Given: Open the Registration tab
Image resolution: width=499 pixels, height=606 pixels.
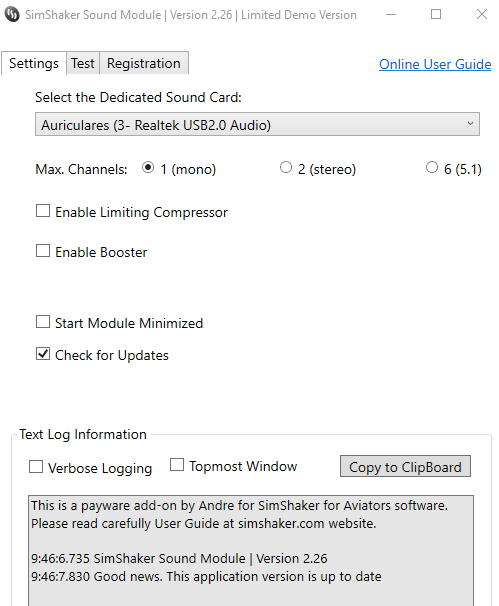Looking at the screenshot, I should 144,63.
